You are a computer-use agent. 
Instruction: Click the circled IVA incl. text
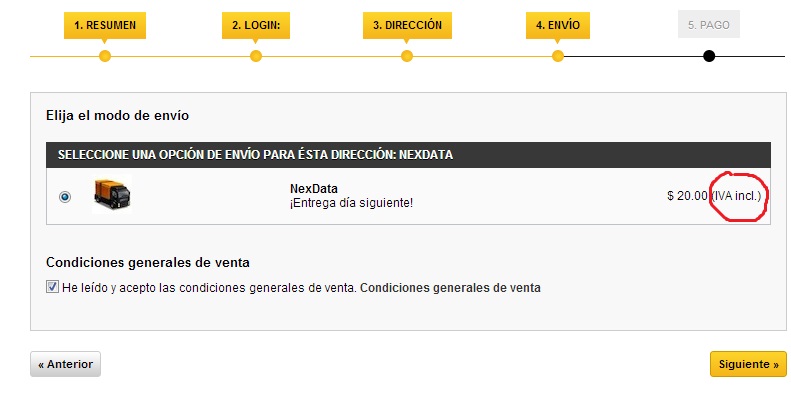737,196
